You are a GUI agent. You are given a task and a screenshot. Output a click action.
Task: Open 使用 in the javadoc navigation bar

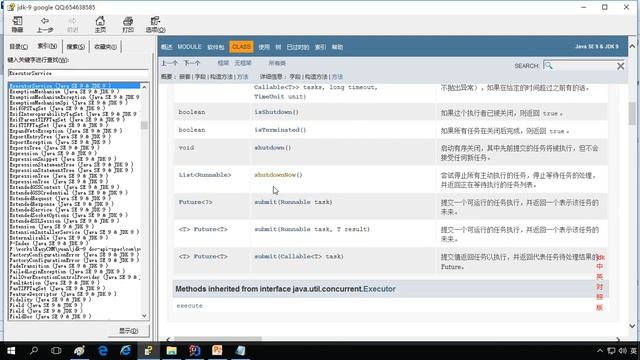click(x=264, y=47)
